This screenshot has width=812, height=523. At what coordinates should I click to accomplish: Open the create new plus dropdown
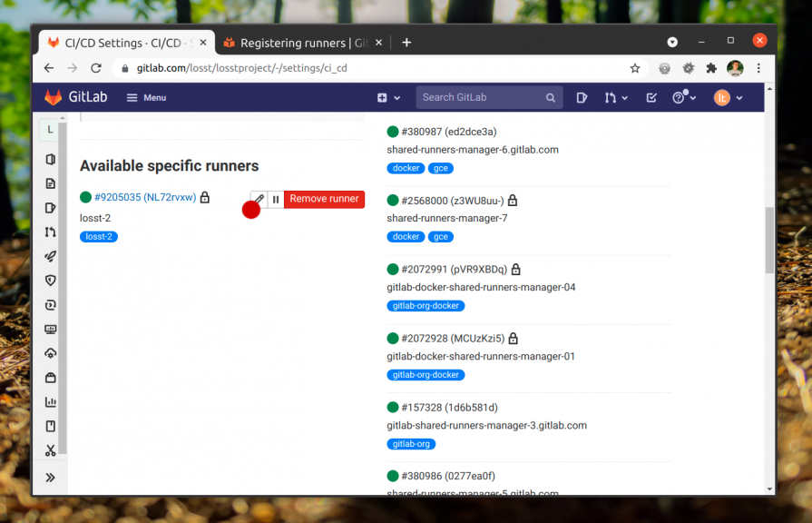point(388,98)
